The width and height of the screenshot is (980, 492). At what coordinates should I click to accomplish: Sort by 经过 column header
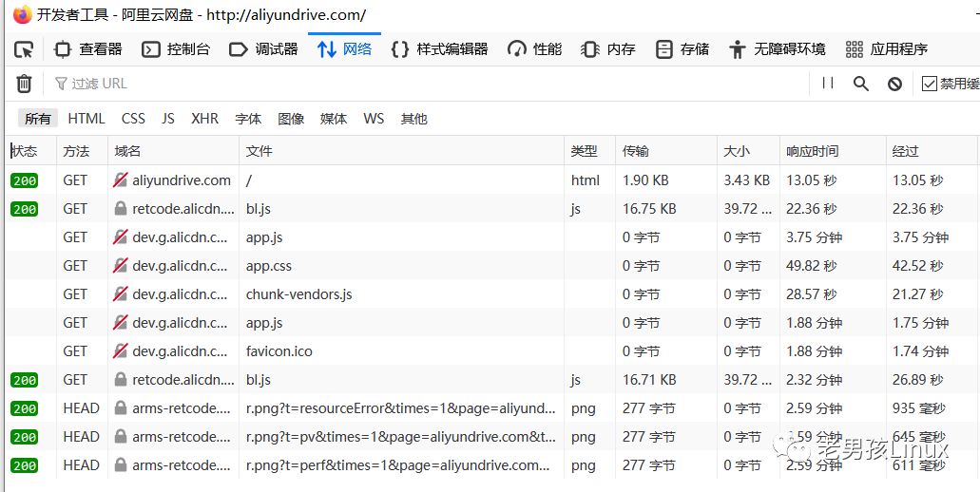pyautogui.click(x=932, y=151)
